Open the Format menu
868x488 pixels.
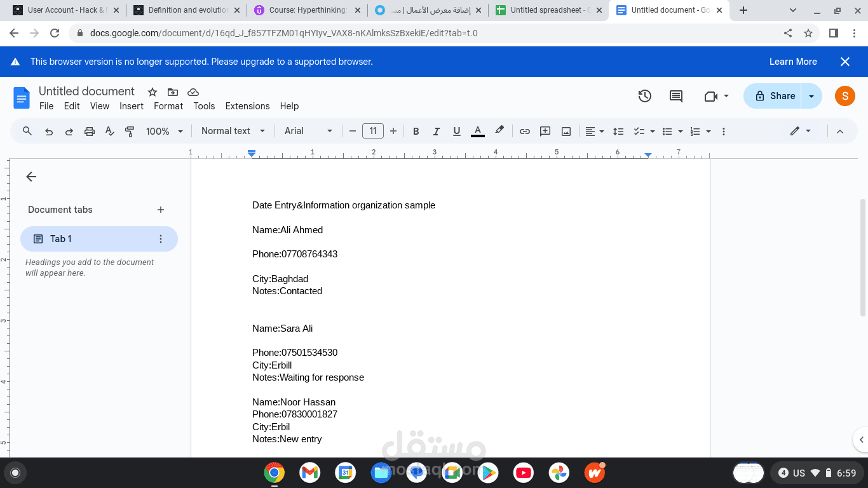click(x=168, y=106)
